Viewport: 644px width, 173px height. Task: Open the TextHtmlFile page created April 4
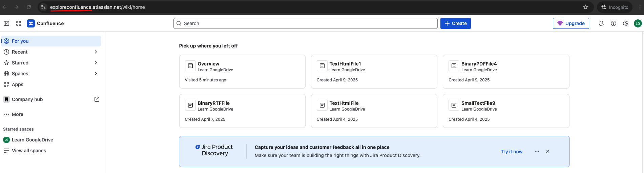click(x=374, y=111)
